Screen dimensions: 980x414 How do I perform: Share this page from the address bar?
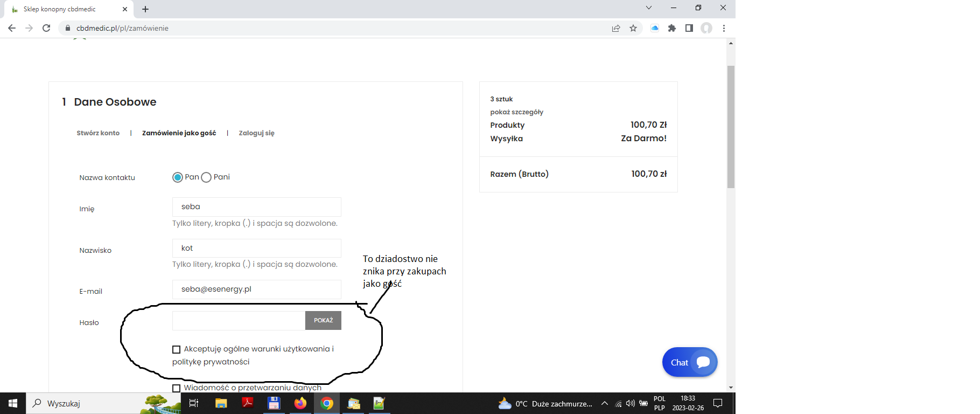[616, 28]
